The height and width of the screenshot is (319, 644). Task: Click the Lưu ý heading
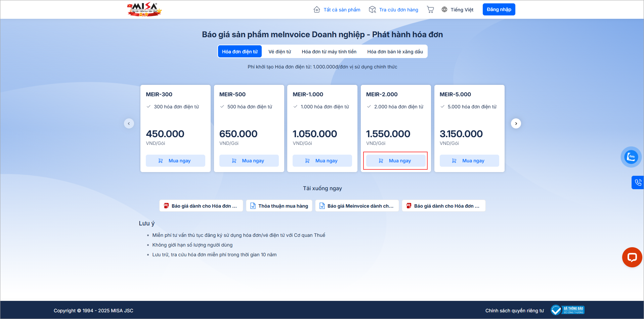[147, 223]
